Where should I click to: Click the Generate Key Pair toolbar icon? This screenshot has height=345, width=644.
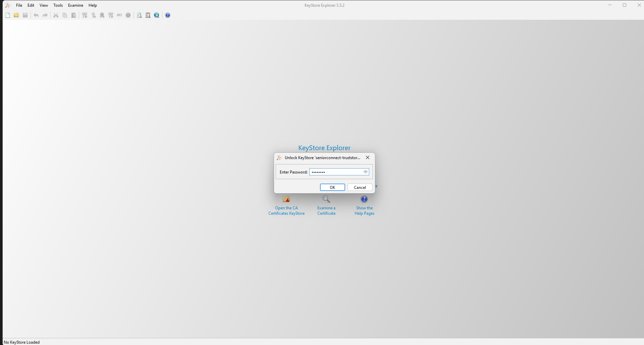click(85, 15)
